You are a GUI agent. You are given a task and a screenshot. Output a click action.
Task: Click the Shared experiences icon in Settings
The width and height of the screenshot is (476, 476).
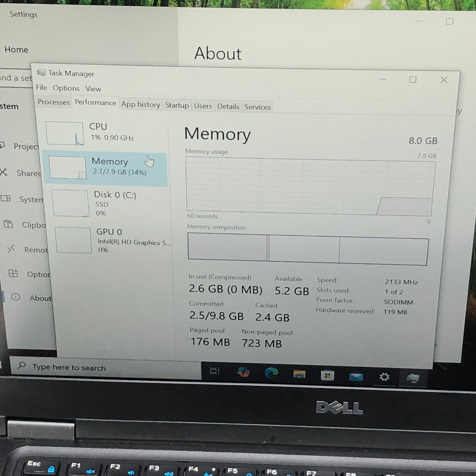click(3, 172)
